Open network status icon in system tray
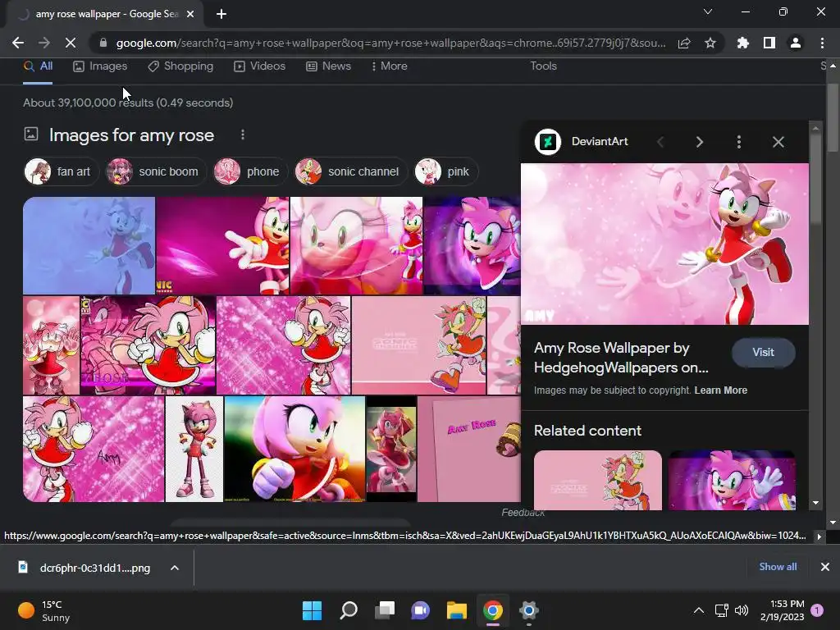840x630 pixels. 721,610
